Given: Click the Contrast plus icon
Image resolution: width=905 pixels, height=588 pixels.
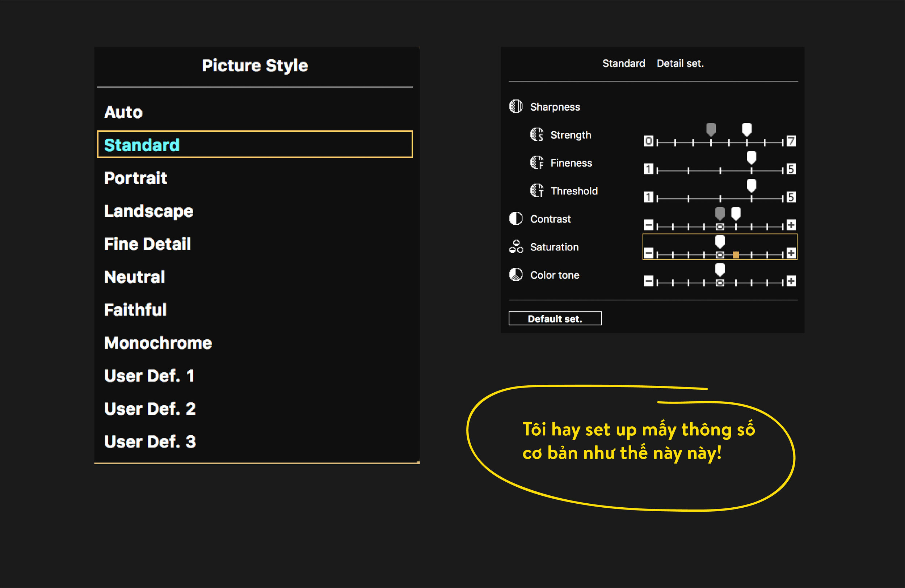Looking at the screenshot, I should point(791,225).
